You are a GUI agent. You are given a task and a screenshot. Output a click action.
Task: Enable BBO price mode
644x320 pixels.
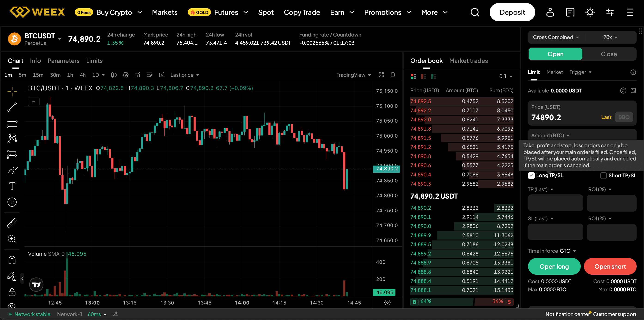[623, 117]
